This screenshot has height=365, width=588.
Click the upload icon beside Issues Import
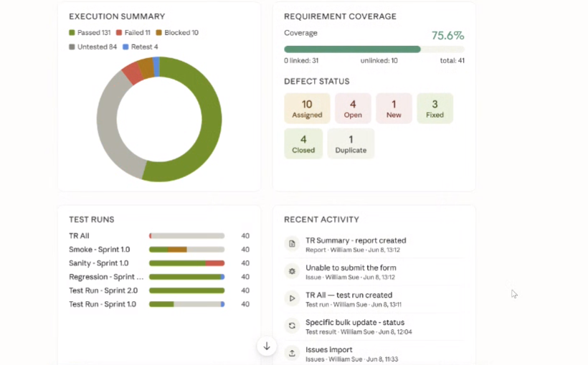[x=292, y=353]
